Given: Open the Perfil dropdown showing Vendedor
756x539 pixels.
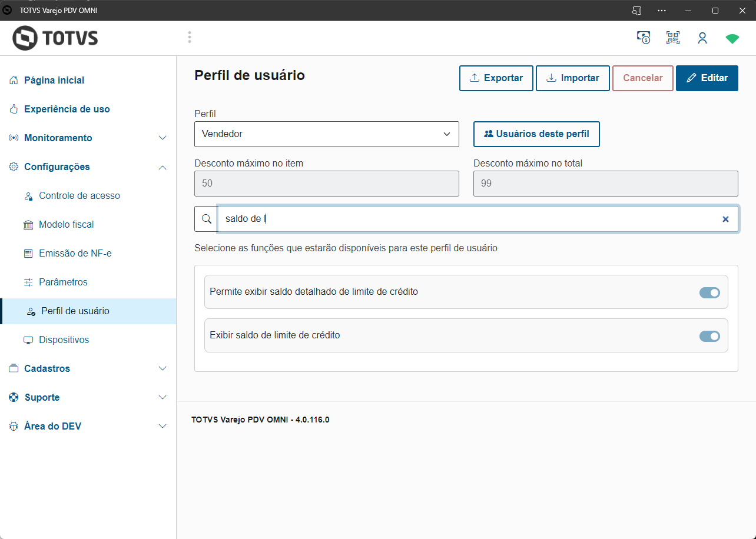Looking at the screenshot, I should tap(327, 134).
